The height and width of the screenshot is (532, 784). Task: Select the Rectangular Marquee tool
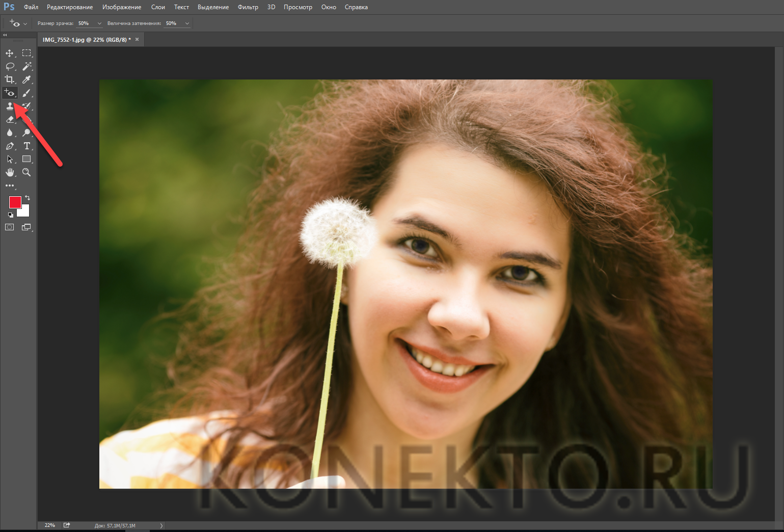tap(26, 53)
